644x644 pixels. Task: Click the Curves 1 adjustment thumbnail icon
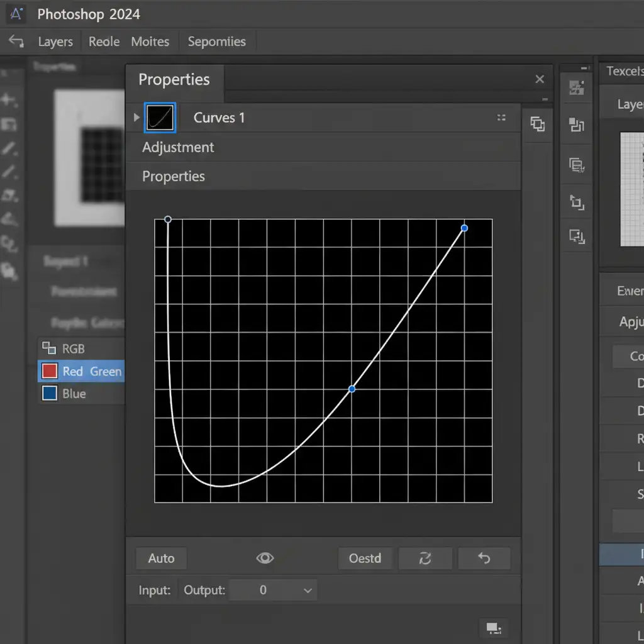160,118
